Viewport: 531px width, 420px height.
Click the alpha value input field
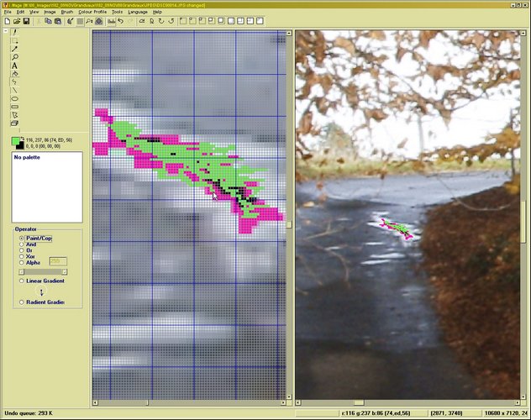pyautogui.click(x=58, y=261)
